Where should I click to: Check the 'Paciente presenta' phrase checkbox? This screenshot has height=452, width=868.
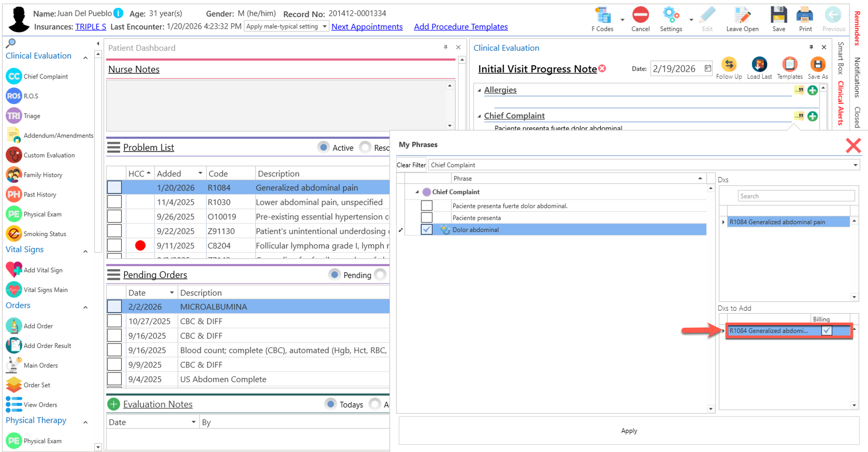426,217
